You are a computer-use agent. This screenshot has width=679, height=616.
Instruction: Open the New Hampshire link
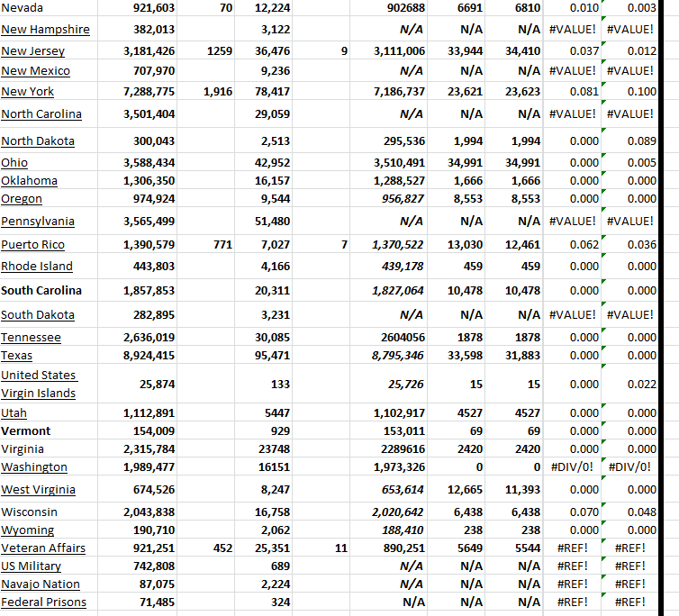(x=45, y=30)
